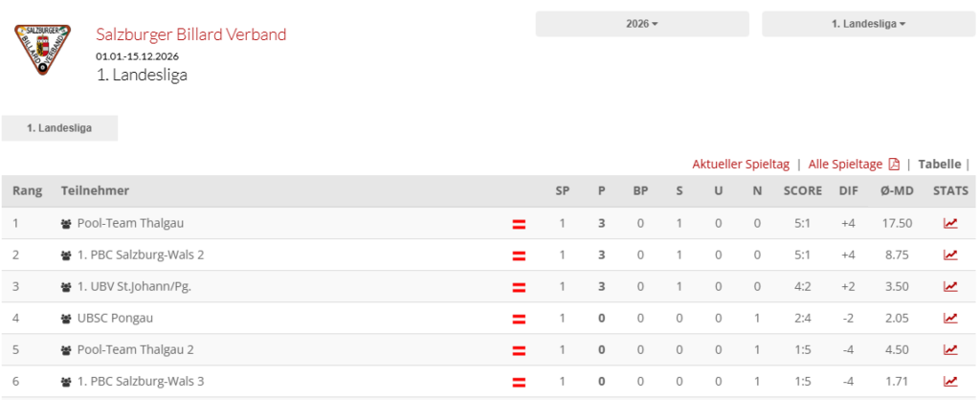Show stats chart for 1. UBV St.Johann/Pg.
The height and width of the screenshot is (400, 980).
tap(949, 286)
